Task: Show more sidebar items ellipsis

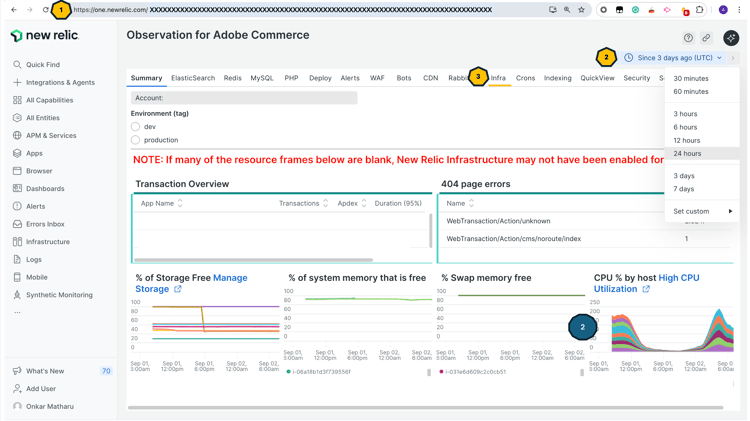Action: [x=17, y=312]
